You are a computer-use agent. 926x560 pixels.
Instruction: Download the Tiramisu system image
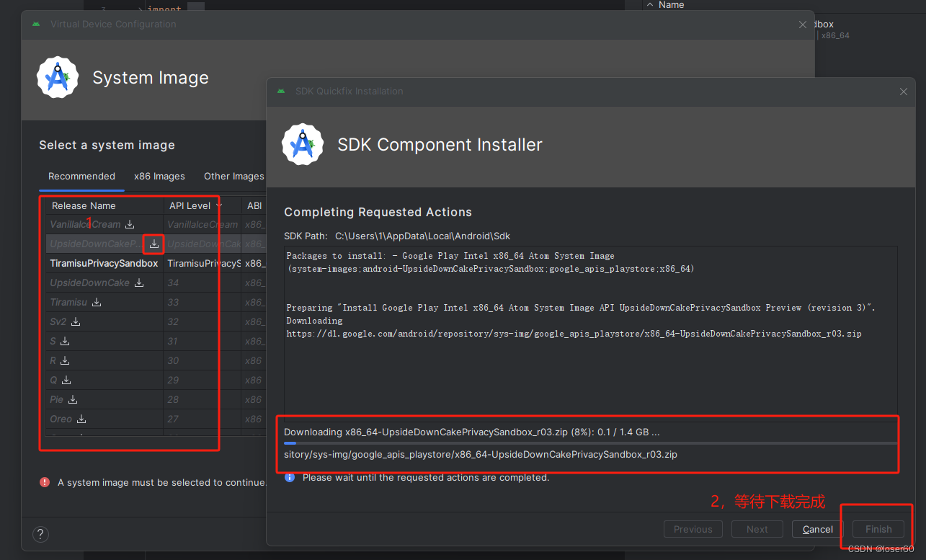tap(97, 303)
